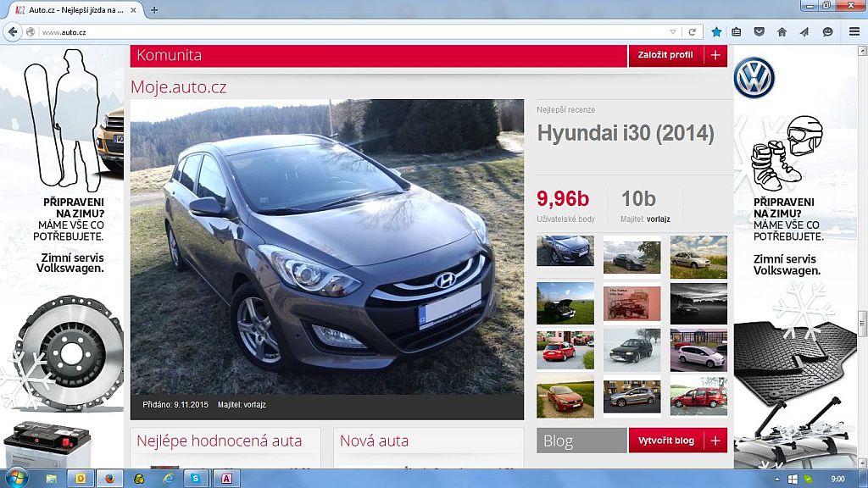Click the www.auto.cz address field
This screenshot has width=868, height=488.
point(354,32)
